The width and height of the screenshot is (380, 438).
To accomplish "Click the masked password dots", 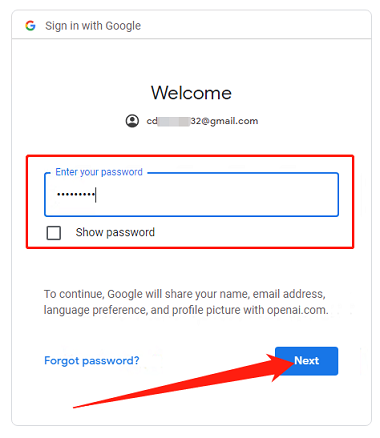I will click(x=76, y=194).
